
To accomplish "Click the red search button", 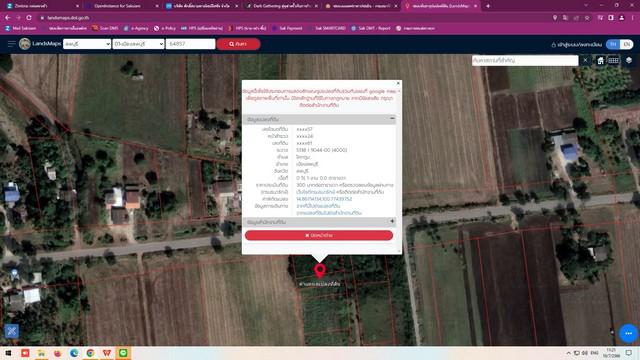I will (x=238, y=44).
